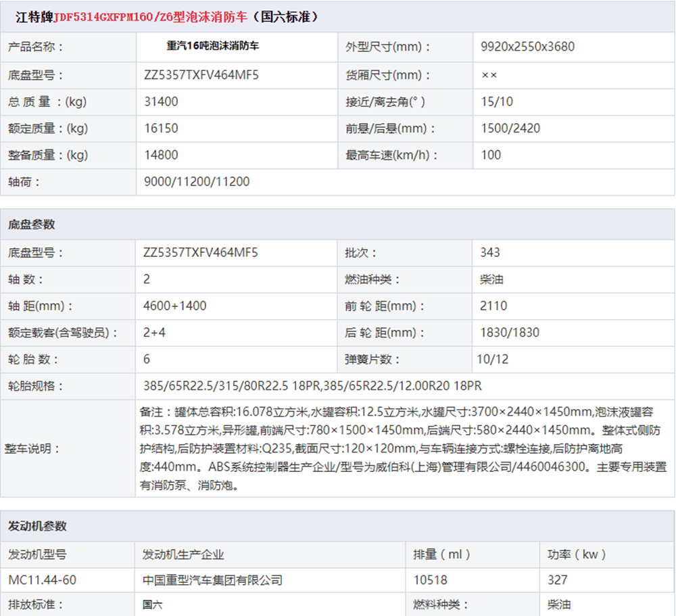Click manufacturer 中国重型汽车集团有限公司
676x616 pixels.
click(x=212, y=580)
